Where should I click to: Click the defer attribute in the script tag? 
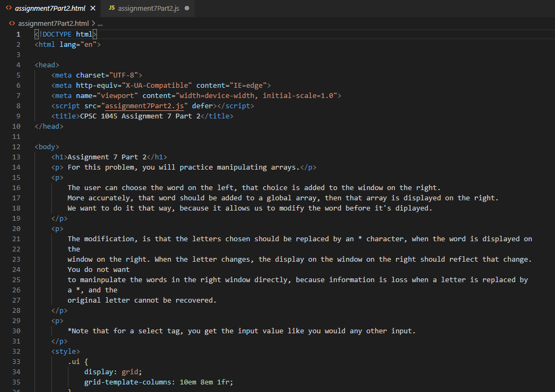click(202, 106)
